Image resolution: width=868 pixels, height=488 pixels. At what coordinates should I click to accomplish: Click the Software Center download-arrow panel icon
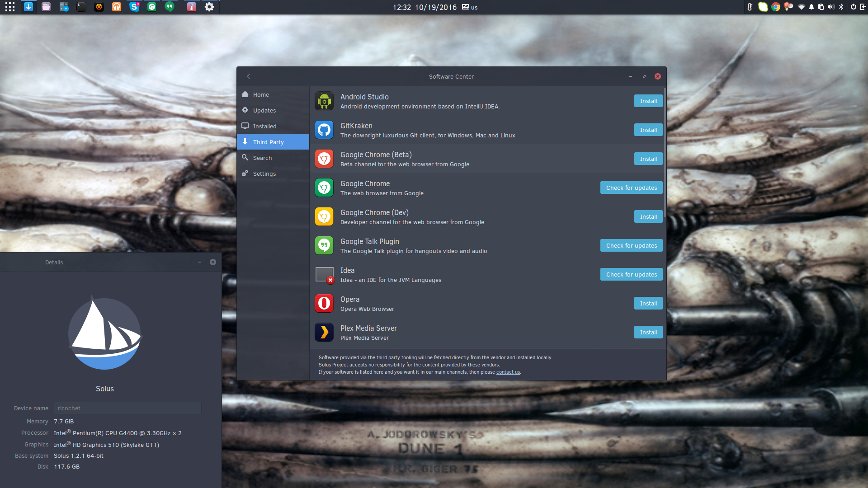[x=28, y=7]
